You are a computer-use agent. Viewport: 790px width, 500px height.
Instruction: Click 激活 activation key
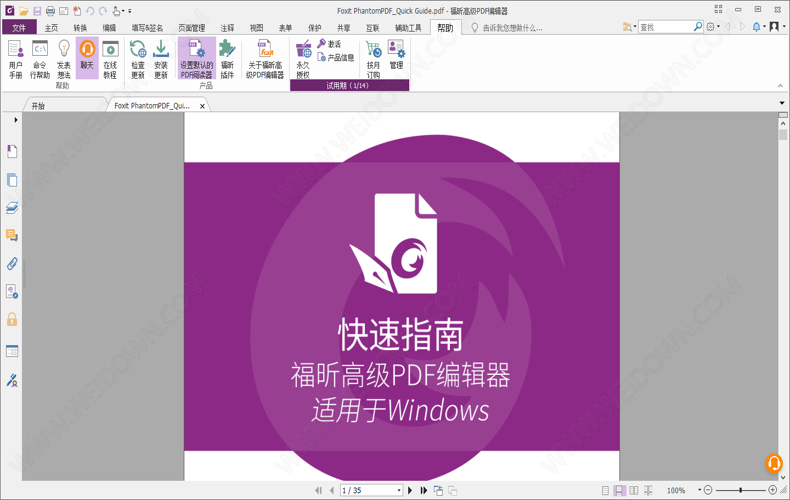click(x=329, y=44)
